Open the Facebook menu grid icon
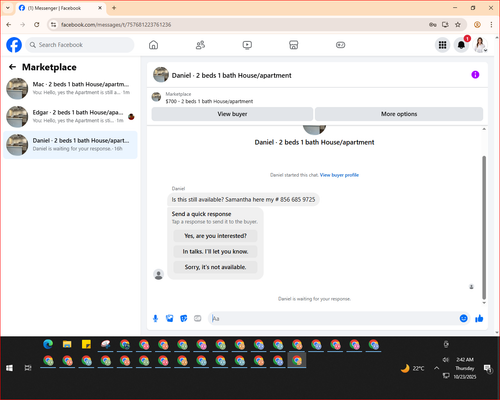The width and height of the screenshot is (500, 400). pyautogui.click(x=442, y=45)
